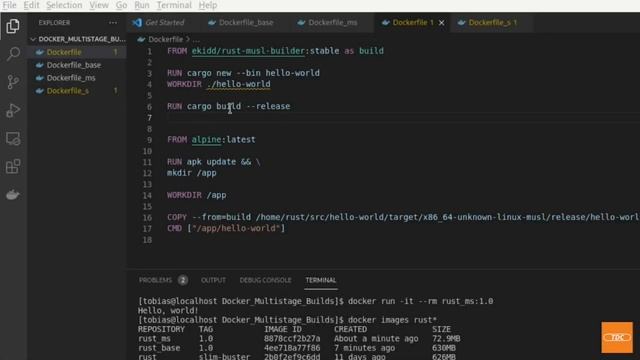The height and width of the screenshot is (360, 640).
Task: Click whale icon in the breadcrumb bar
Action: click(x=141, y=39)
